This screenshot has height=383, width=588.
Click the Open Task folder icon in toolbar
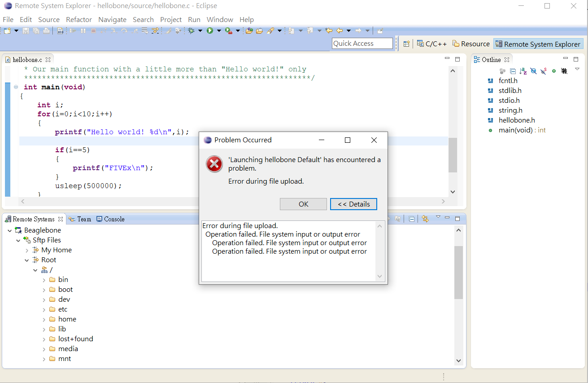coord(259,31)
